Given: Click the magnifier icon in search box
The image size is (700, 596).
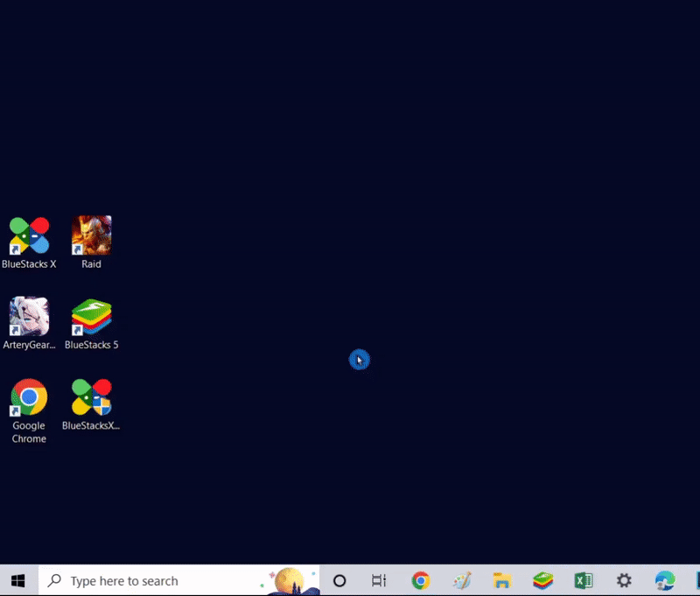Looking at the screenshot, I should pyautogui.click(x=54, y=580).
